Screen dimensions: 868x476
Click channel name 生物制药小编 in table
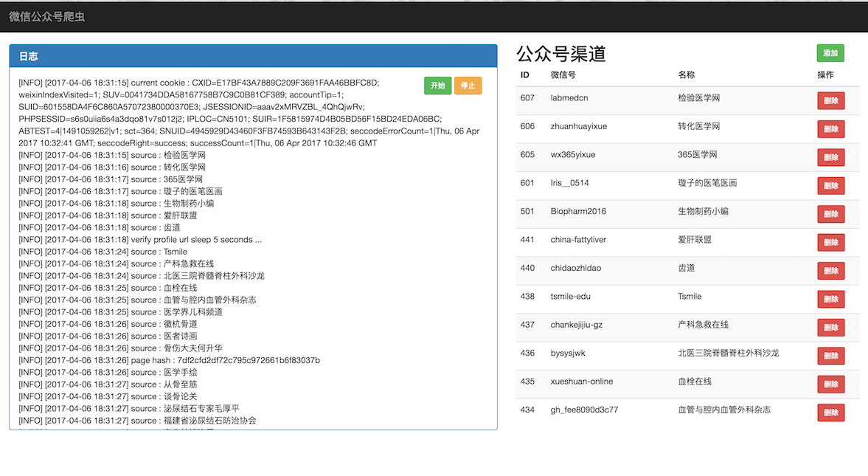click(703, 211)
